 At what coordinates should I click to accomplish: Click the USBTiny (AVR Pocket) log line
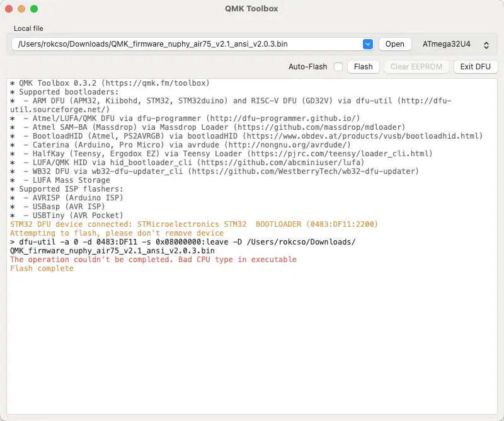pos(67,216)
